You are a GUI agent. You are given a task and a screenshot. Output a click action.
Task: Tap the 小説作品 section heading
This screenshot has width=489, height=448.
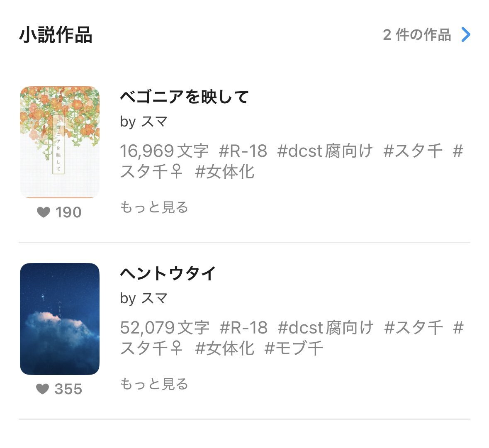(56, 35)
